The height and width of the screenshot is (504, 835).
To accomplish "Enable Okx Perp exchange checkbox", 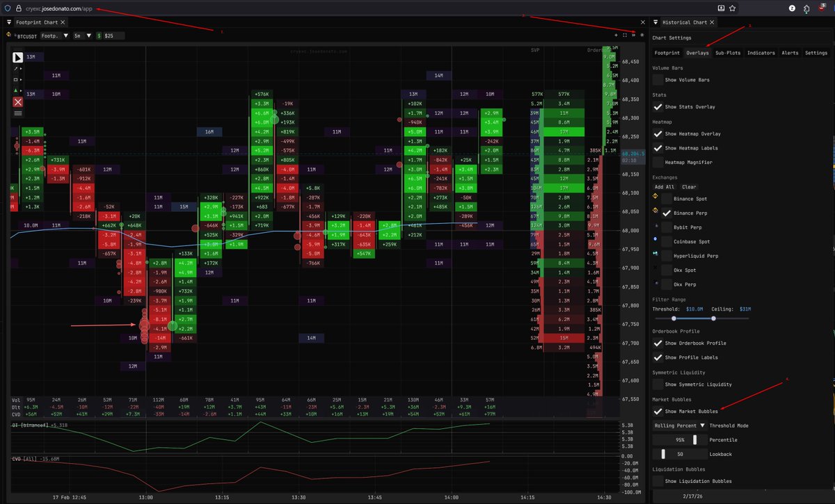I will coord(668,284).
